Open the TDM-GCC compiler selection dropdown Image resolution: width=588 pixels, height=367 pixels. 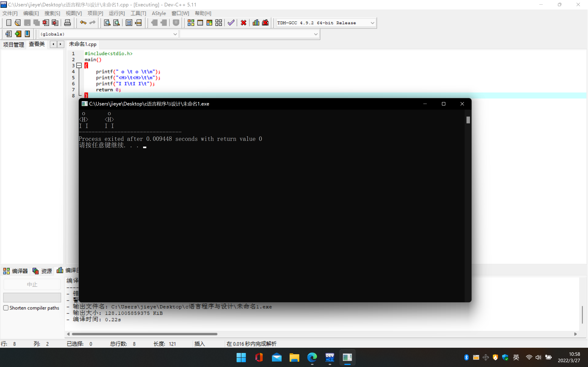click(x=372, y=23)
